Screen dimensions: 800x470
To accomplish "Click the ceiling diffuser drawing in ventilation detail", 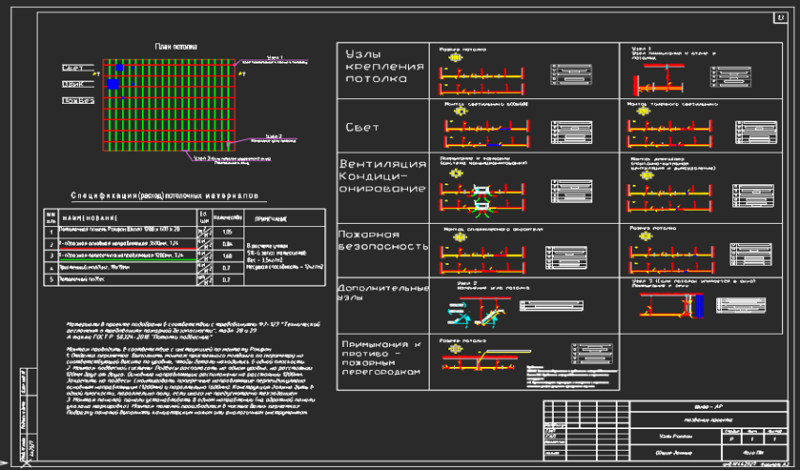I will tap(482, 198).
